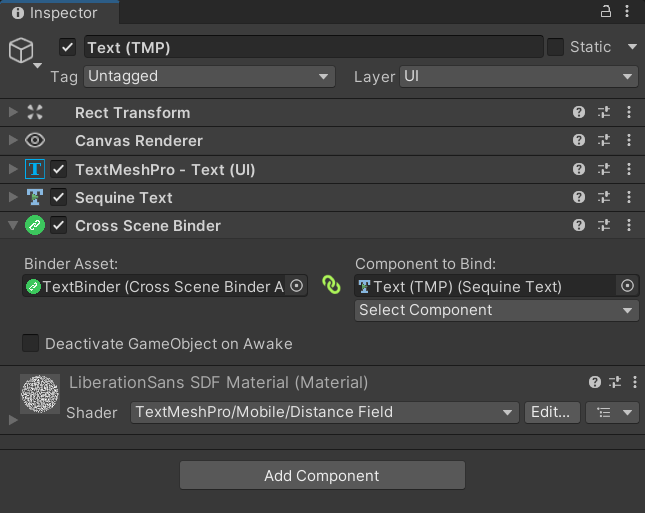Open help reference for Rect Transform
This screenshot has width=645, height=513.
click(x=579, y=113)
